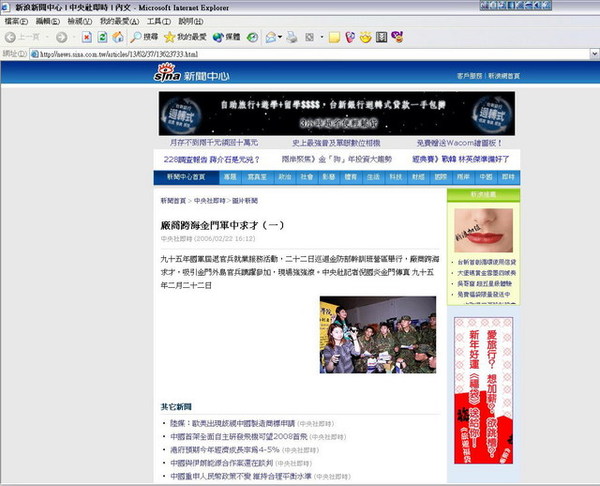Open the 檢視(V) View menu

80,21
